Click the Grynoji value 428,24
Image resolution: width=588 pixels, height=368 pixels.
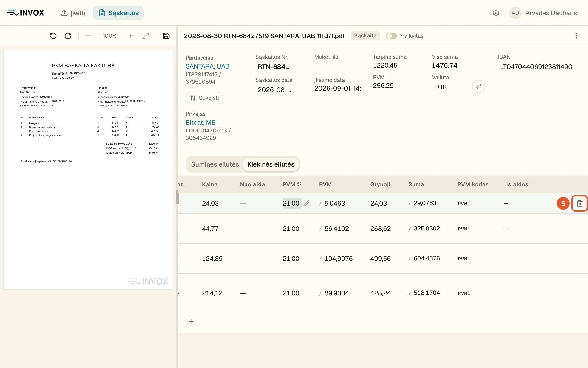tap(381, 293)
